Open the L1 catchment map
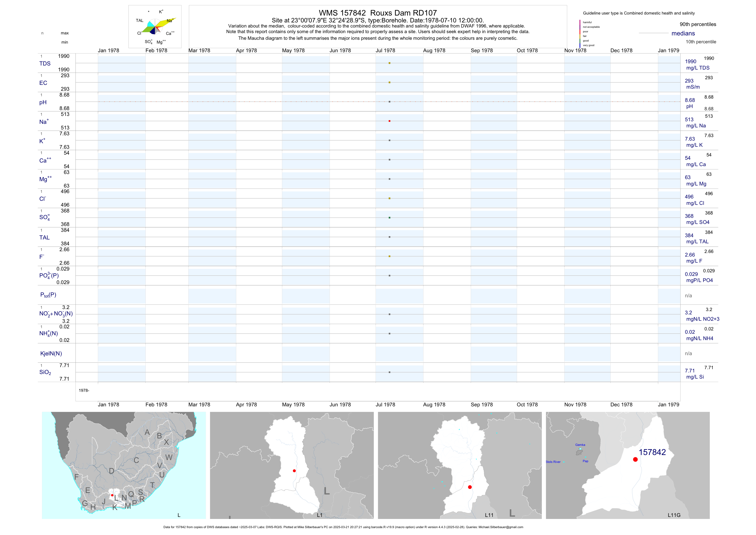 click(x=292, y=465)
